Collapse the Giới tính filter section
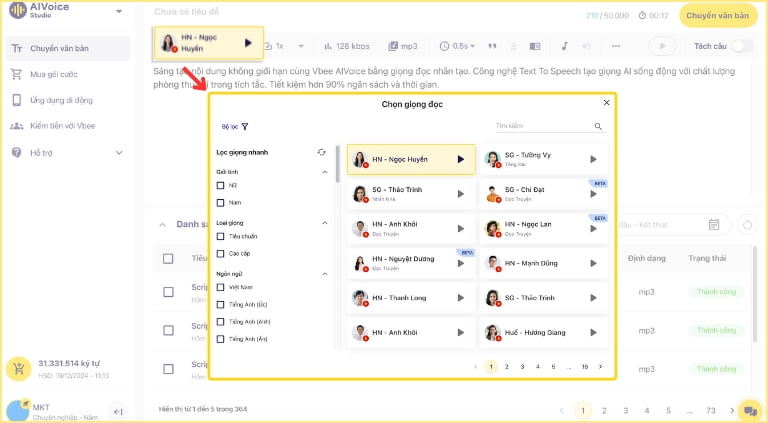Screen dimensions: 768x423 (325, 172)
